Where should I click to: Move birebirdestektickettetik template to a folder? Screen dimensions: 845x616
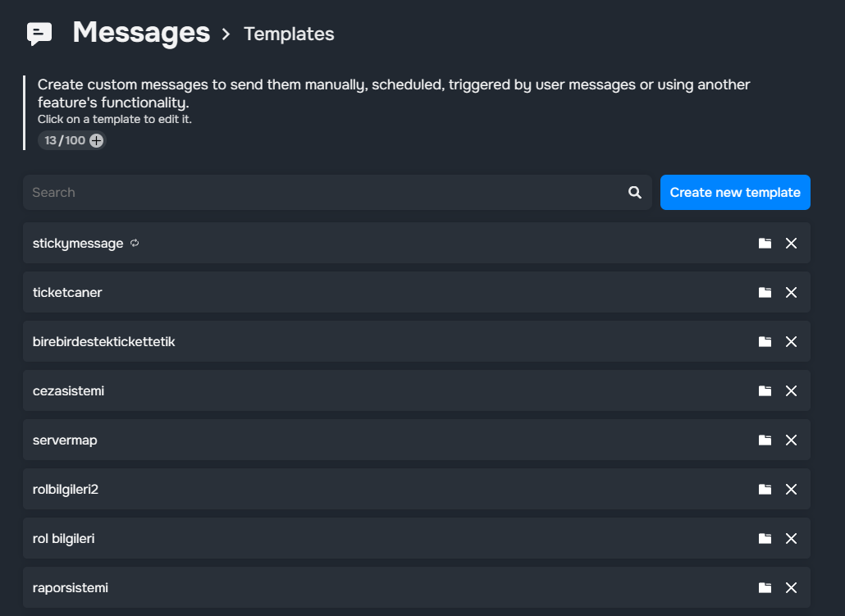tap(765, 342)
